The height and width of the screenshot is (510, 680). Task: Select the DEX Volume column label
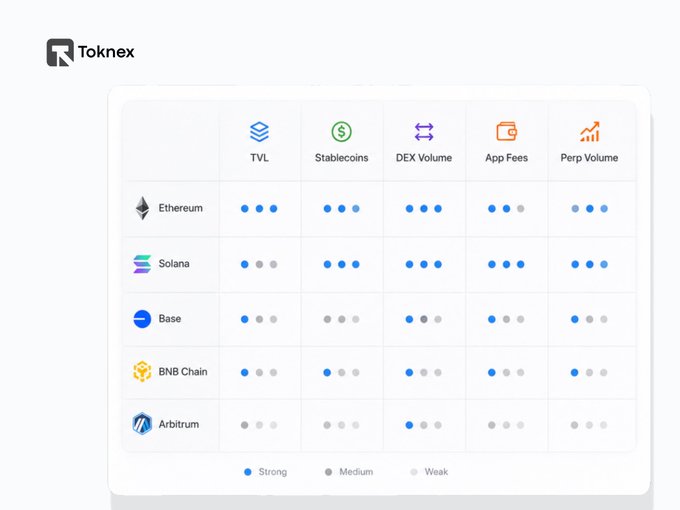coord(424,158)
